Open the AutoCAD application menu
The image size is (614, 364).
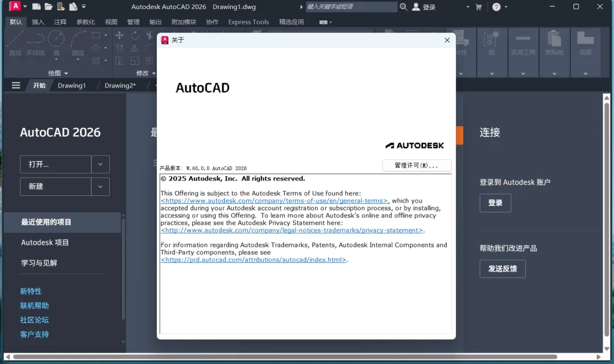coord(14,6)
